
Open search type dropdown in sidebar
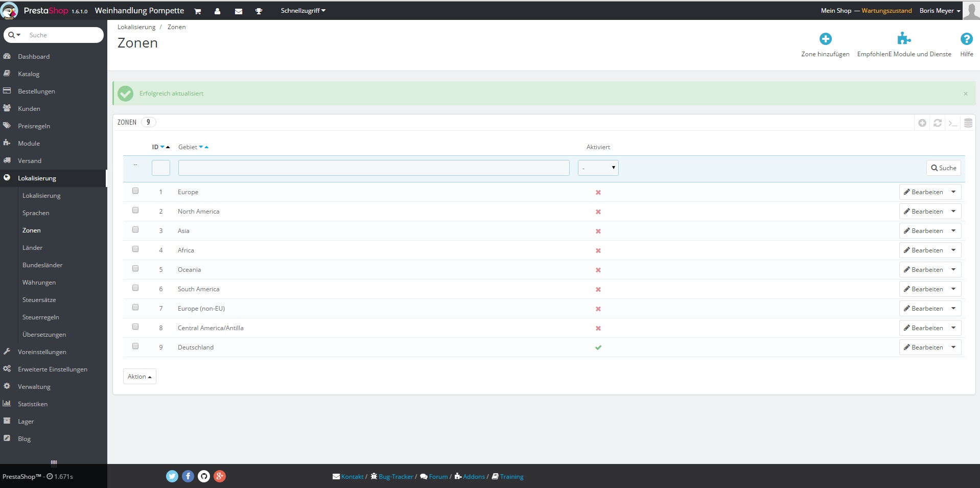[x=14, y=35]
